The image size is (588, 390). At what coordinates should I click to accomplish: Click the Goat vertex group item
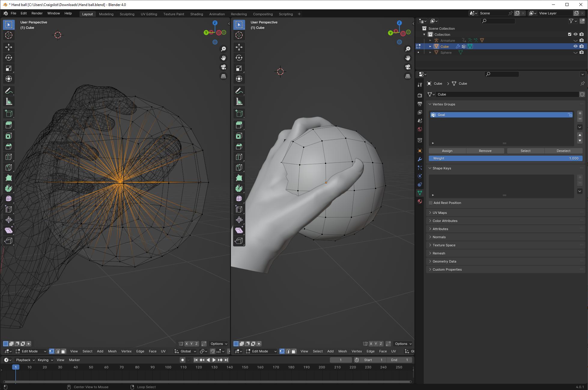point(500,114)
